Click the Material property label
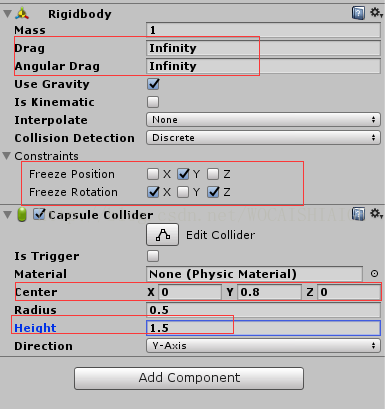The height and width of the screenshot is (409, 385). [40, 274]
